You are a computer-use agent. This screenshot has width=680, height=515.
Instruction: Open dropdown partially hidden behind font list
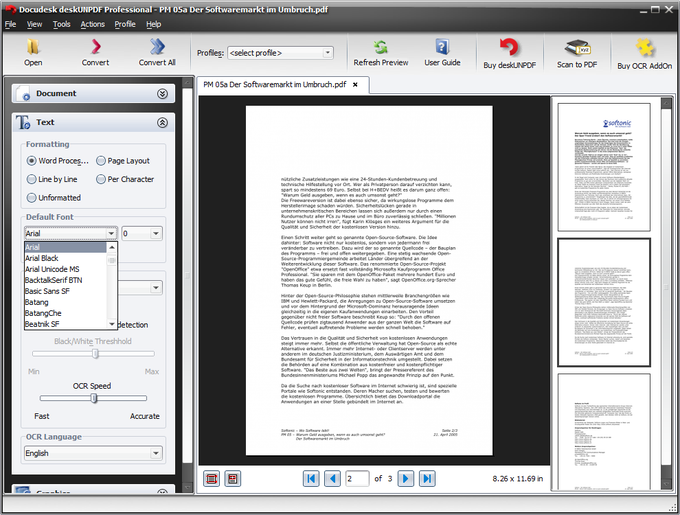click(155, 288)
